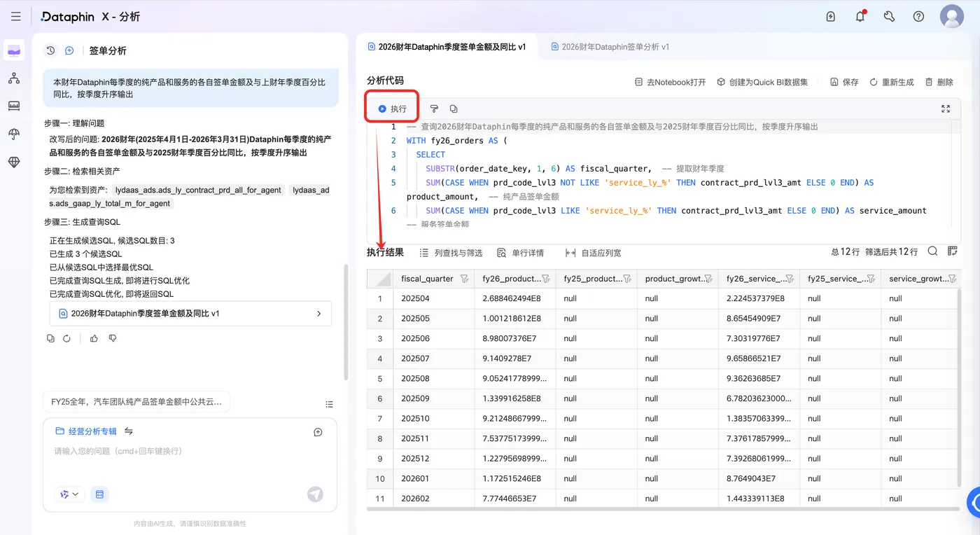Give the answer a thumbs down

coord(112,338)
